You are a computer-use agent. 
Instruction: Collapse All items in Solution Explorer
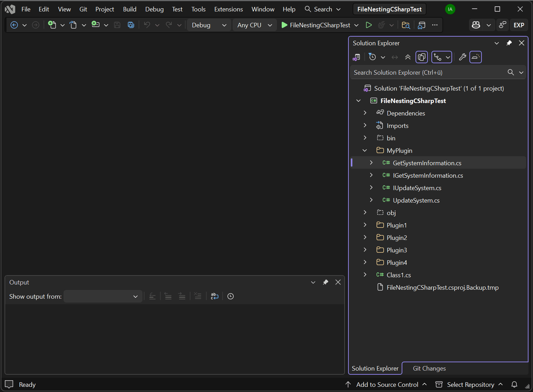(x=408, y=57)
